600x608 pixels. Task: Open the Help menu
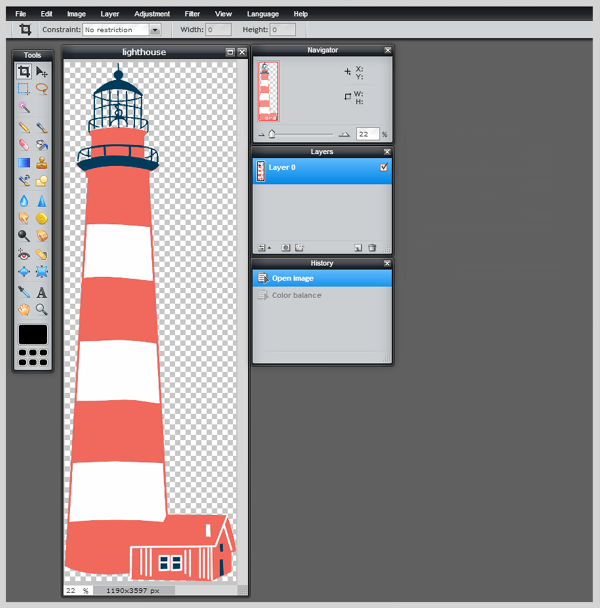coord(301,14)
